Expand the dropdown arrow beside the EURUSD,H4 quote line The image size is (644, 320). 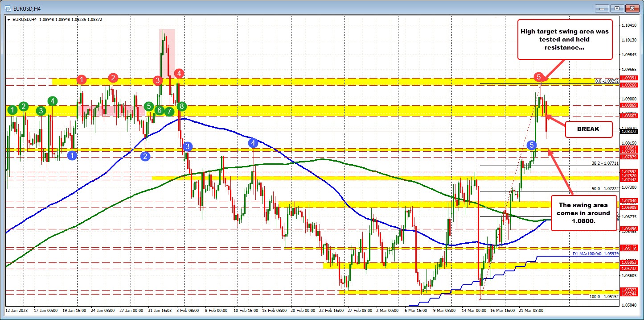coord(9,20)
